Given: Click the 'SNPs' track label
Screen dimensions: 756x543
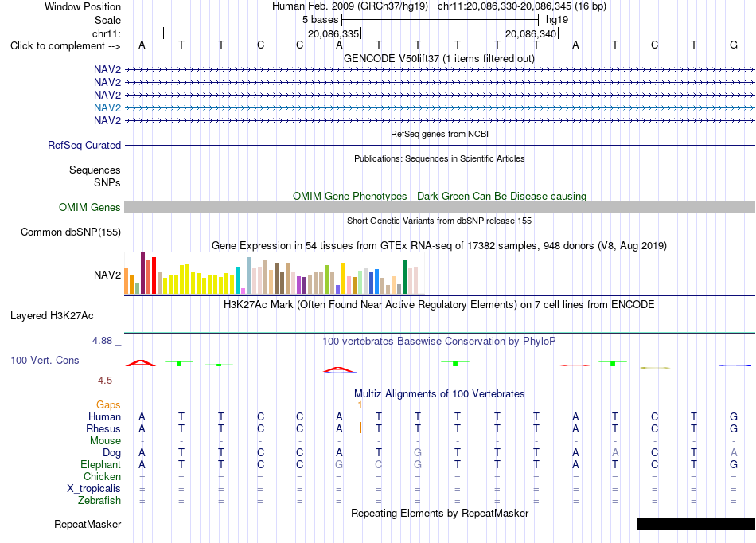Looking at the screenshot, I should point(107,182).
